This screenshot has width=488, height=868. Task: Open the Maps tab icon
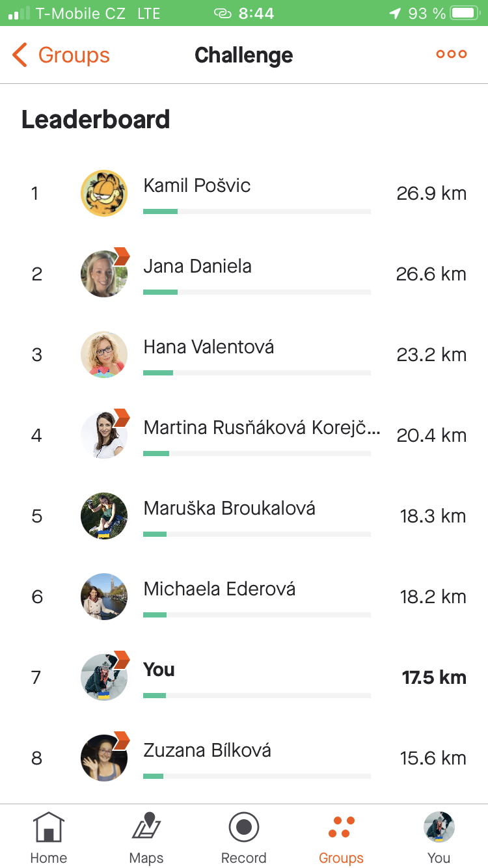click(146, 828)
